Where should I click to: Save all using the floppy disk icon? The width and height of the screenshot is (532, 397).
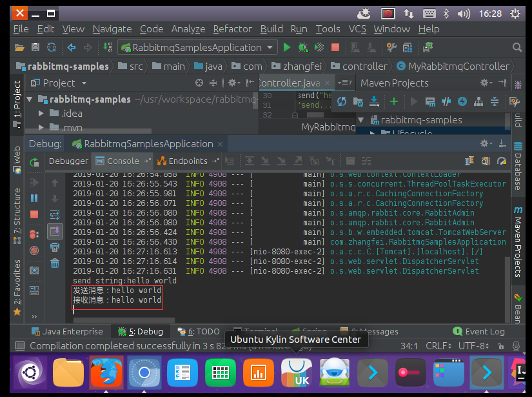35,47
